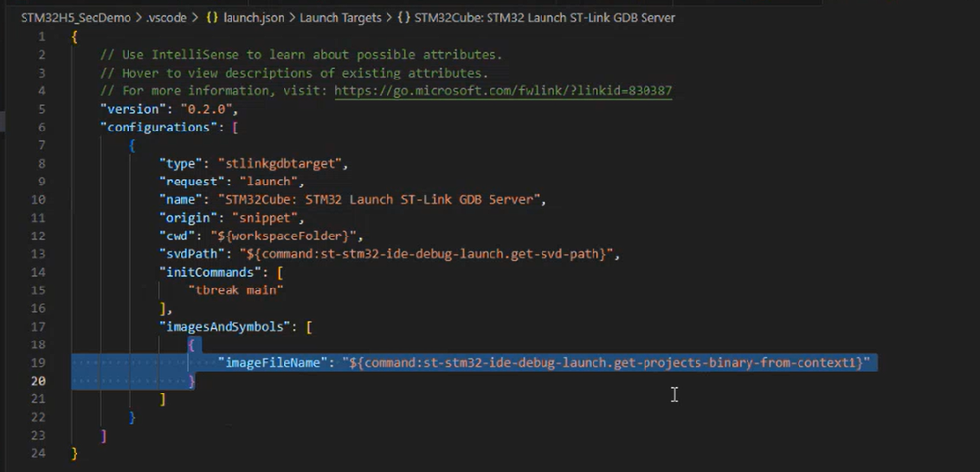Click the "svdPath" key
Image resolution: width=980 pixels, height=472 pixels.
192,254
